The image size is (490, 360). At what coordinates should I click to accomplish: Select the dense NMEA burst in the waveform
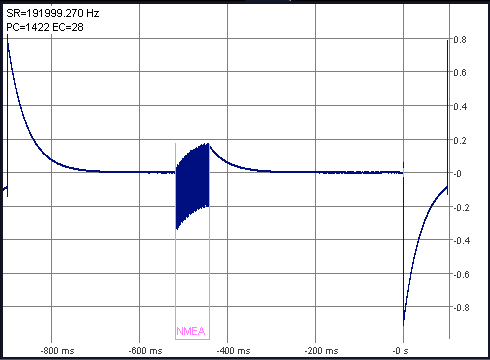(x=193, y=187)
